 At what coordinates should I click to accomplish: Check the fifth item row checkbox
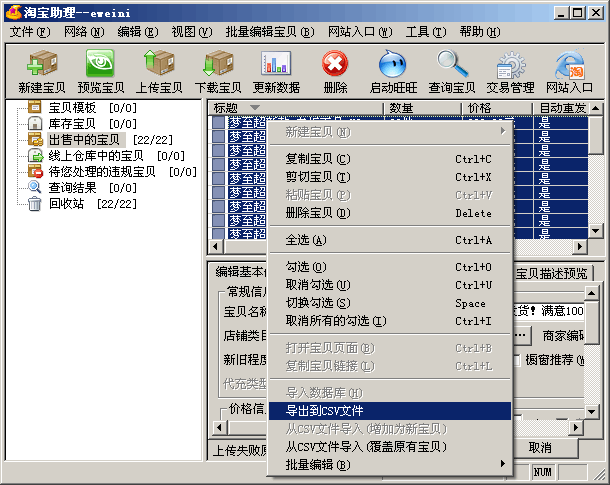click(x=219, y=179)
